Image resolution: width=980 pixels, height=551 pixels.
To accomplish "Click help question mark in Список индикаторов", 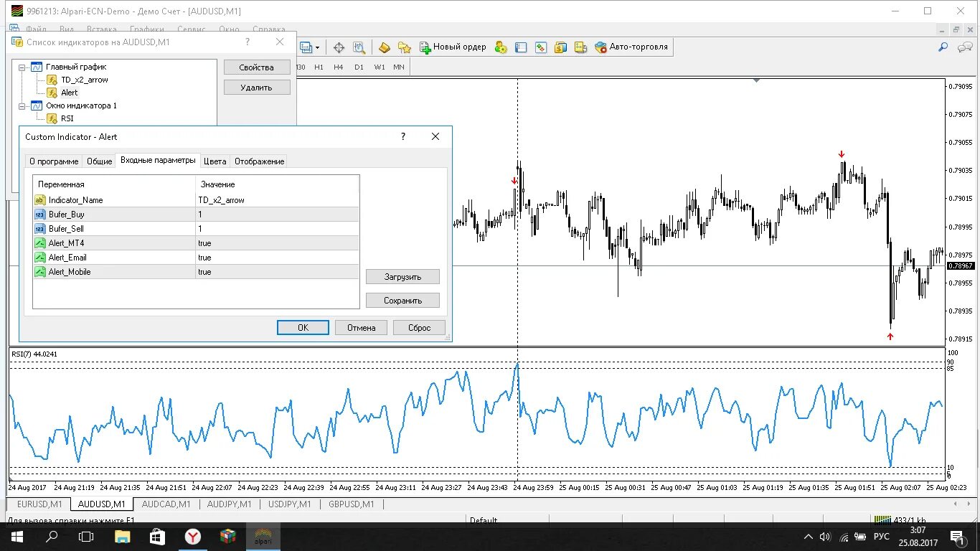I will (x=248, y=42).
